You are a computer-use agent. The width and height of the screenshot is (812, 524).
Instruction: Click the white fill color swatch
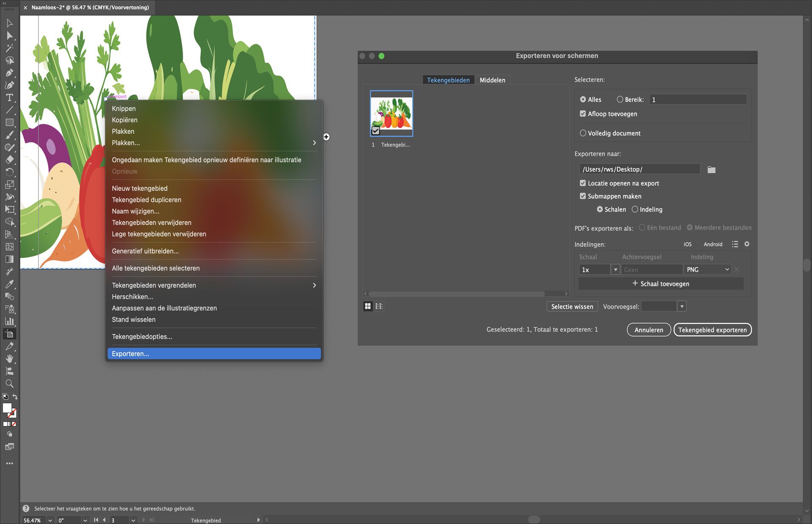pyautogui.click(x=7, y=408)
